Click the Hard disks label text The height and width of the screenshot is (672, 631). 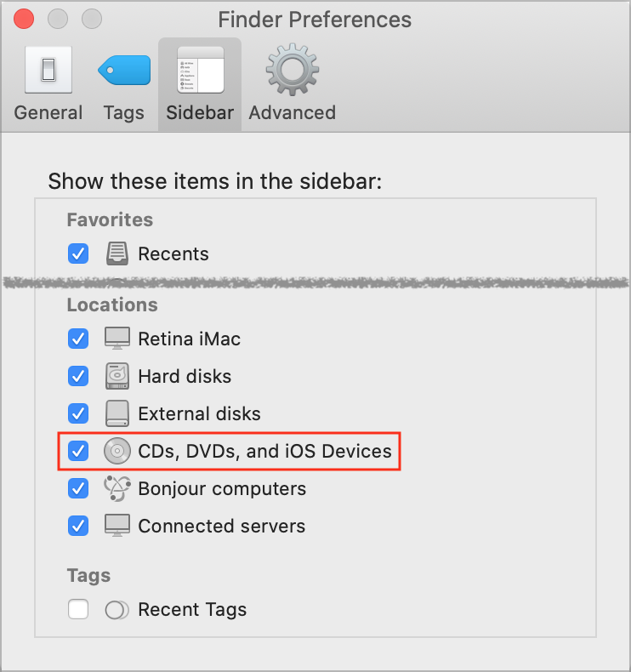[x=185, y=376]
